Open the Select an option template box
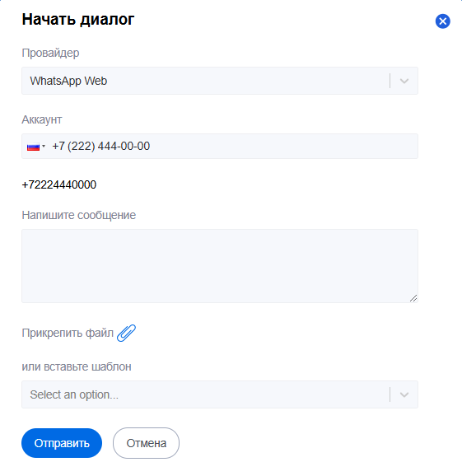The image size is (462, 476). (x=220, y=394)
